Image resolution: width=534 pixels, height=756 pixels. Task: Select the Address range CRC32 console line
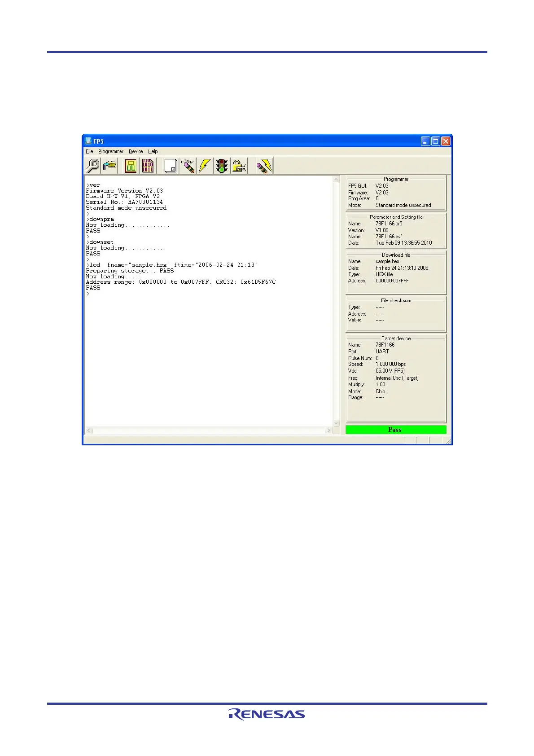tap(181, 282)
